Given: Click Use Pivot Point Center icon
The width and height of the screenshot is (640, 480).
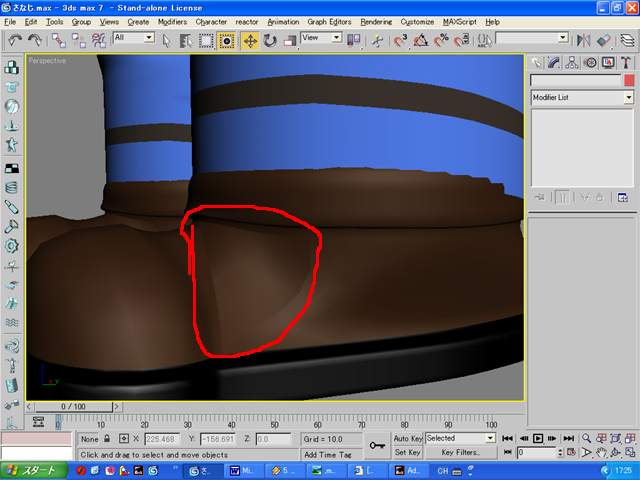Looking at the screenshot, I should 353,40.
